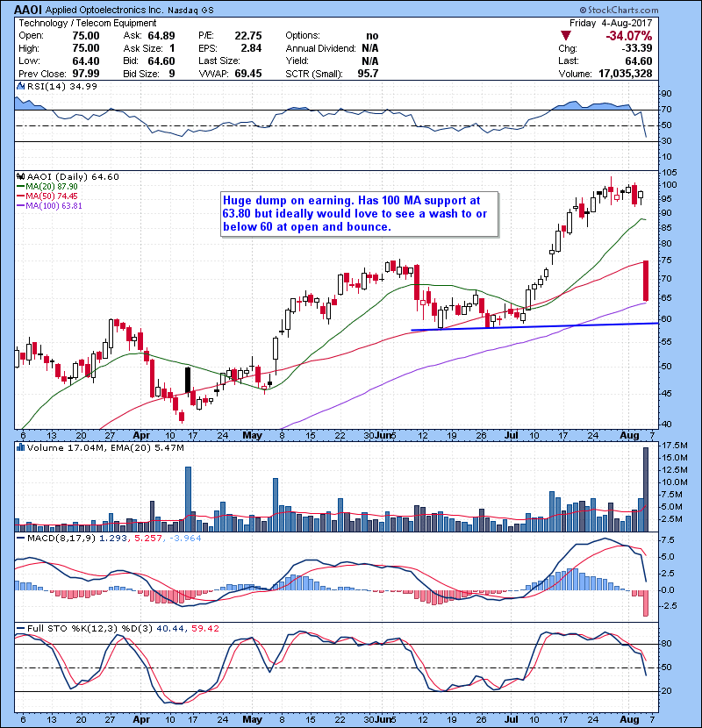Click the tallest volume bar on Aug 4
Screen dimensions: 702x728
point(645,489)
